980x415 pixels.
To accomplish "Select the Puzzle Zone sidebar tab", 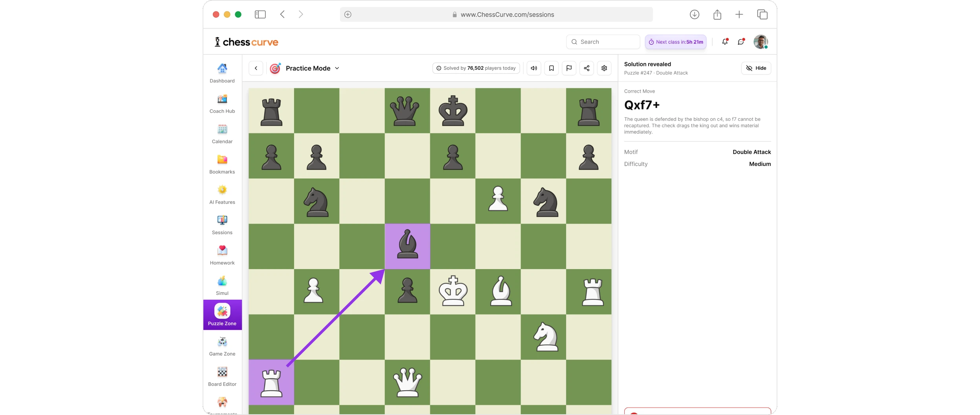I will tap(222, 315).
